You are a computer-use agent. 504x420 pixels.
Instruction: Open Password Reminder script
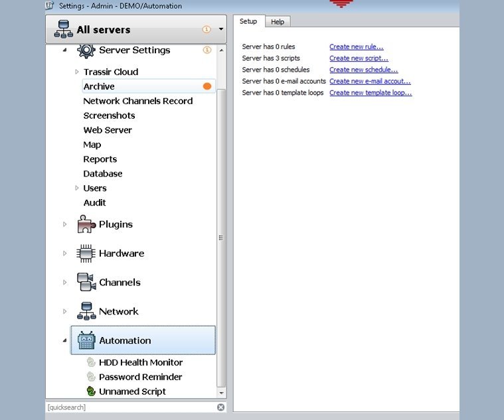pyautogui.click(x=141, y=377)
